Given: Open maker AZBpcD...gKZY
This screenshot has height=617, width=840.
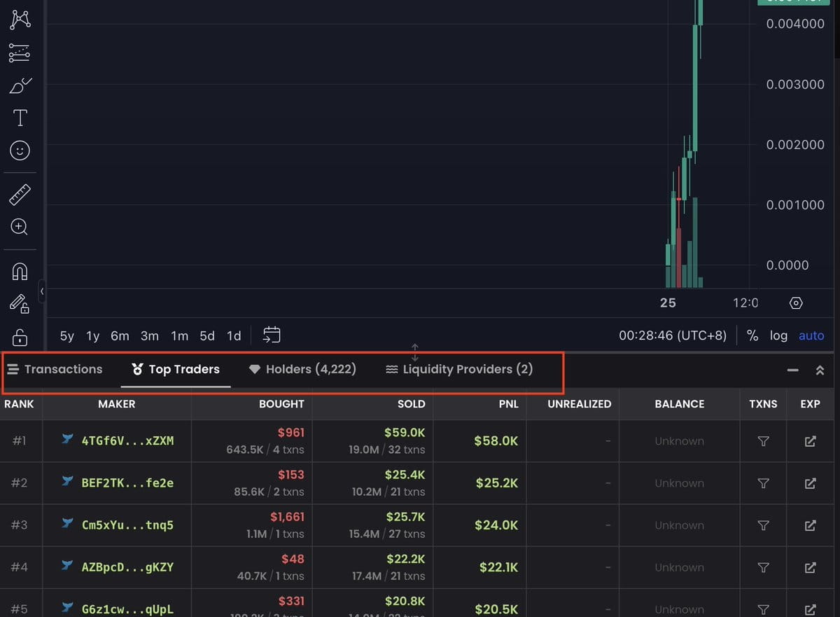Looking at the screenshot, I should 127,567.
